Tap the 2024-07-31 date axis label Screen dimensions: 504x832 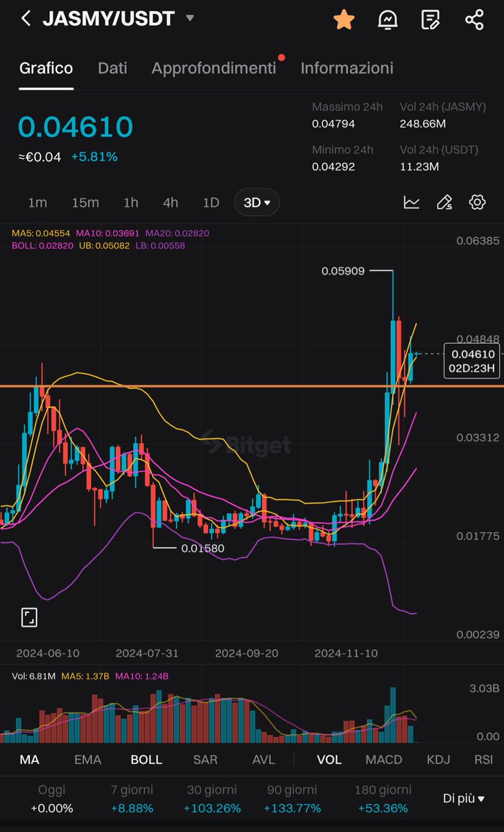point(146,653)
